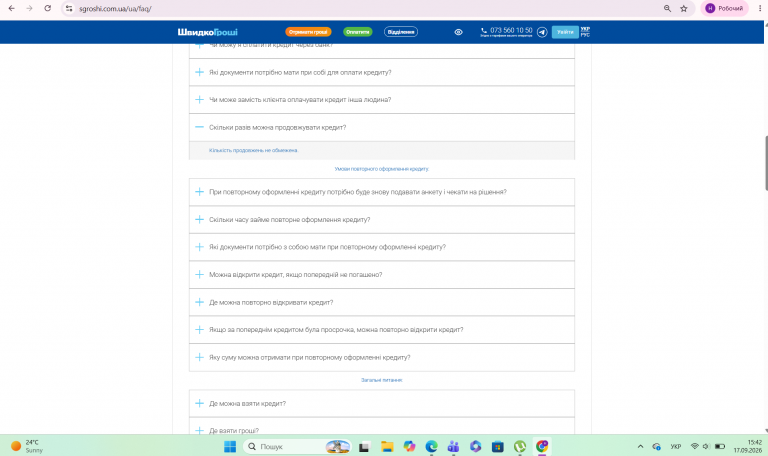The image size is (768, 456).
Task: Click the green Оплатити button
Action: point(358,32)
